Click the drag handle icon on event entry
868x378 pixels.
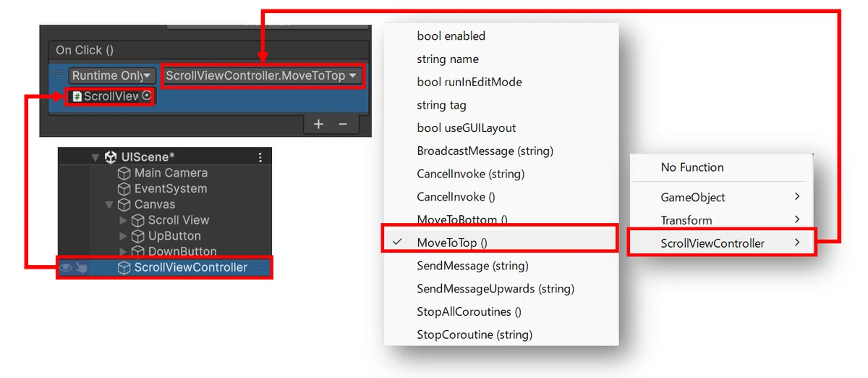(59, 73)
